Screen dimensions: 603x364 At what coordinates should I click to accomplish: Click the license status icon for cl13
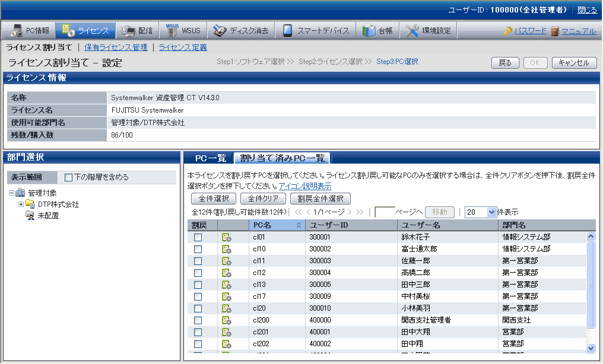click(227, 285)
